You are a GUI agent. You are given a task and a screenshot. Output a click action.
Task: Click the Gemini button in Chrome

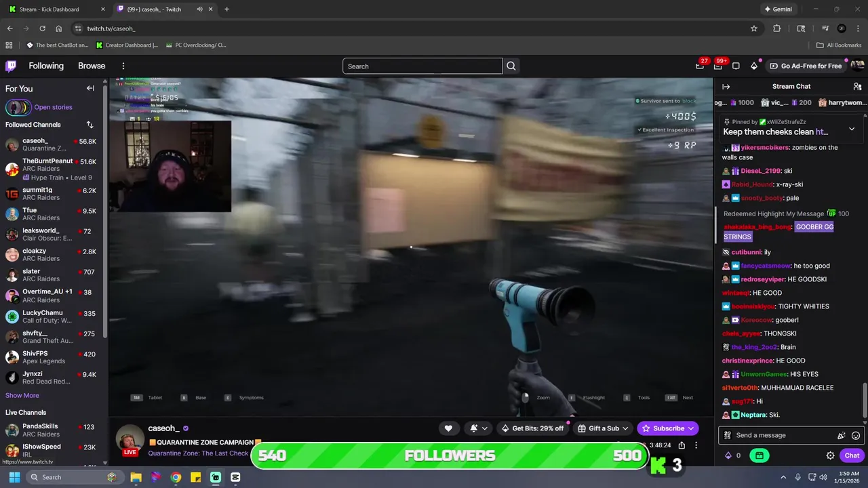point(780,9)
